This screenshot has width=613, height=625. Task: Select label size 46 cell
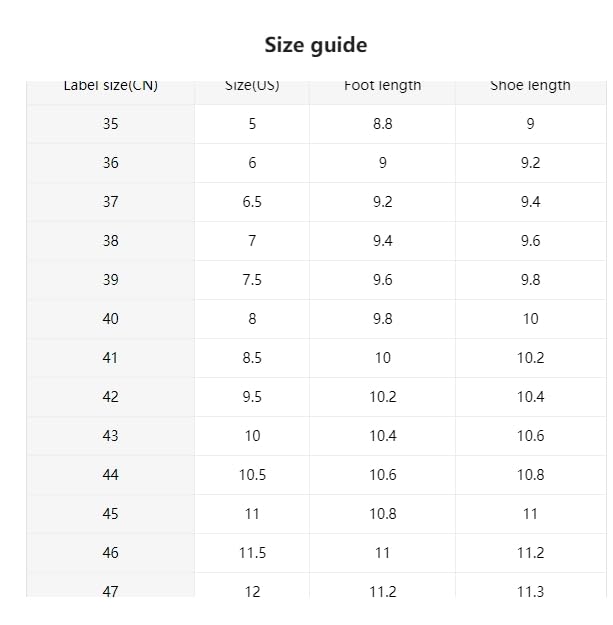tap(110, 553)
